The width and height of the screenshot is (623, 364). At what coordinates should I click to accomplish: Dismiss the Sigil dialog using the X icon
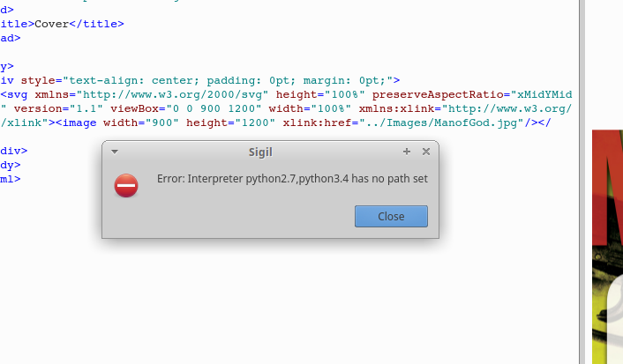pyautogui.click(x=426, y=152)
